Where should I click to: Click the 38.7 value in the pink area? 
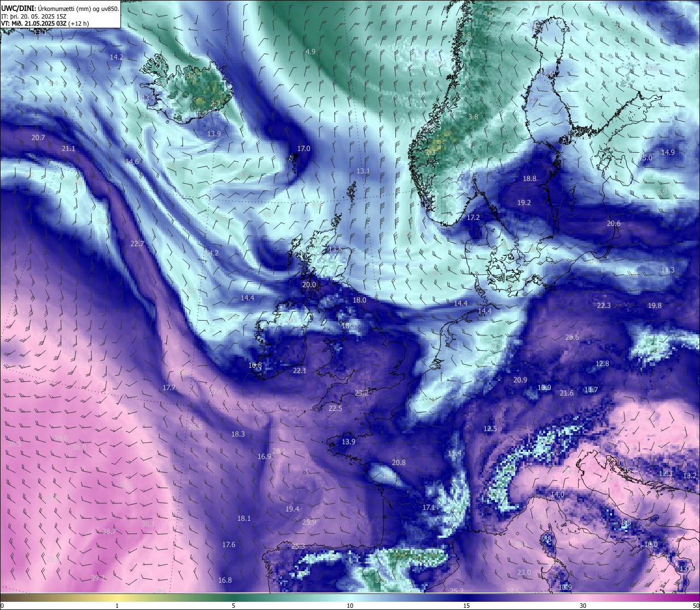coord(109,532)
